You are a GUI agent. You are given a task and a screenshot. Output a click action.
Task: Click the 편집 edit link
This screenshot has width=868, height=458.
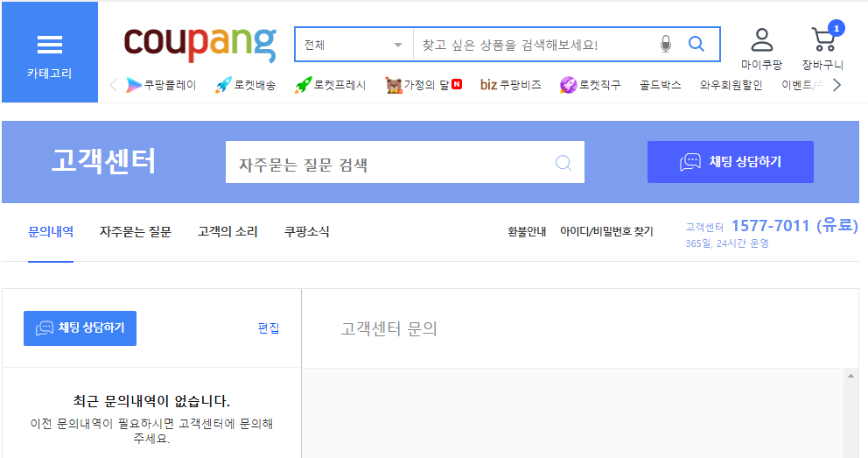[x=269, y=328]
